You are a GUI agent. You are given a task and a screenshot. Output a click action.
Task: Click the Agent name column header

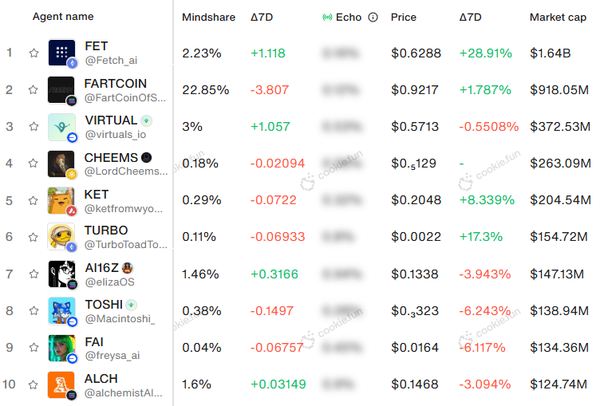point(63,16)
